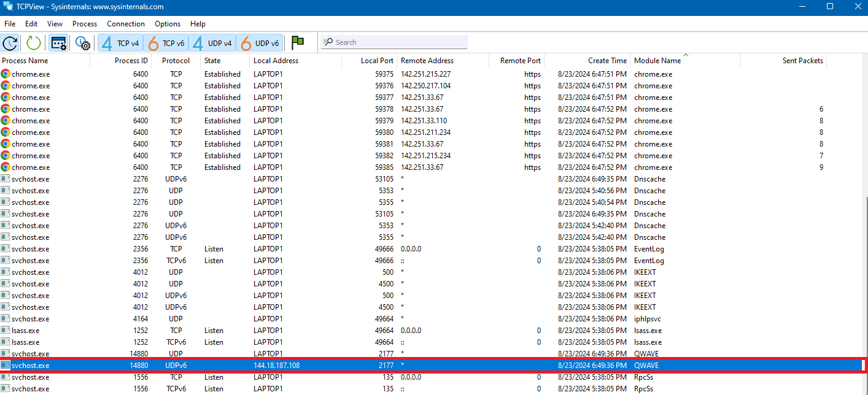Sort by the Local Address column header
The width and height of the screenshot is (868, 395).
[x=296, y=61]
